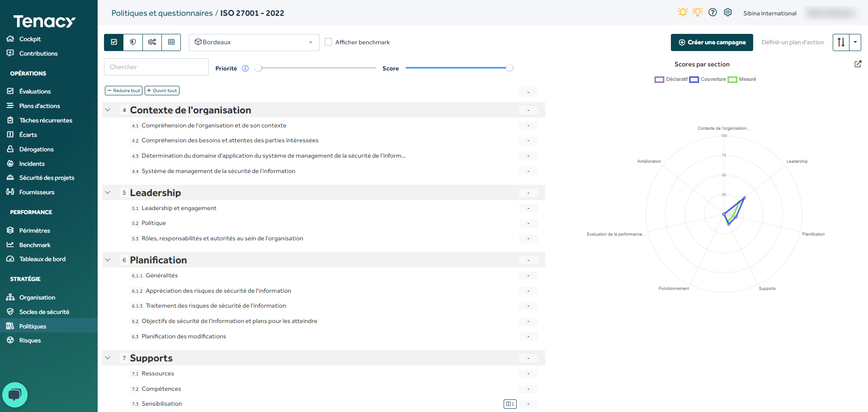Open the Bordeaux perimeter dropdown

[x=254, y=42]
